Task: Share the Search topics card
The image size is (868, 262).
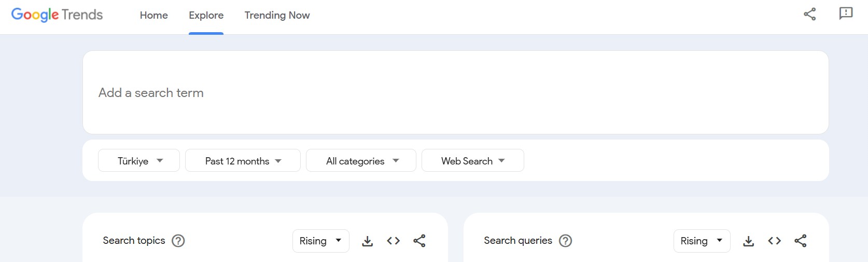Action: 419,241
